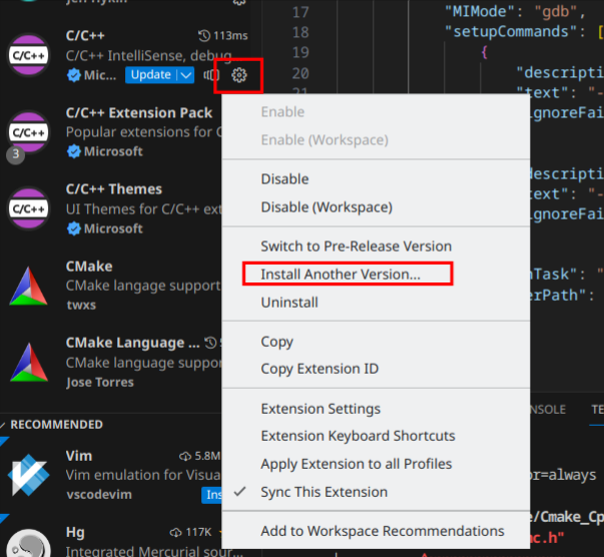Viewport: 604px width, 557px height.
Task: Click the C/C++ Themes logo icon
Action: coord(29,208)
